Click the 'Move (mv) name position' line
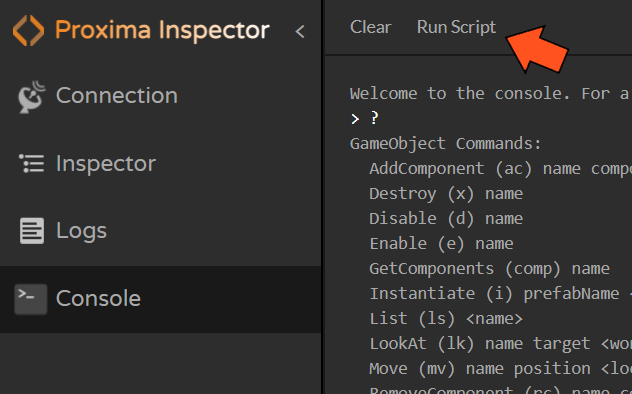 [501, 368]
